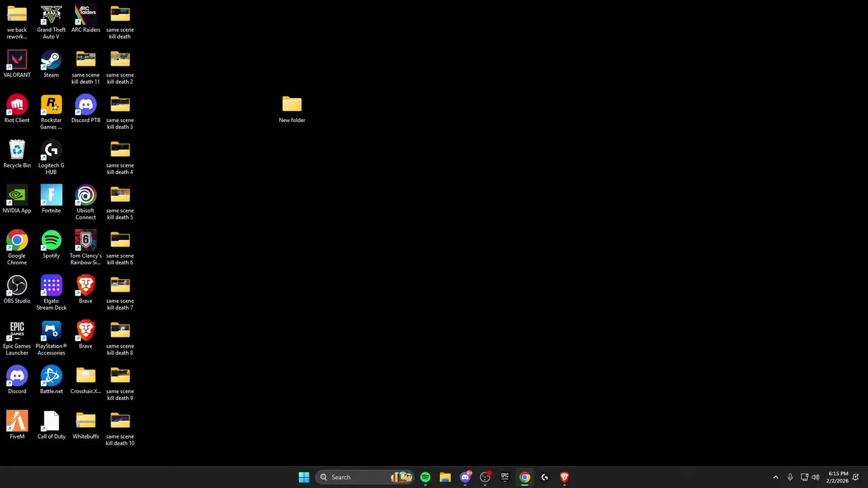Select the 'New folder' on the desktop

coord(292,110)
